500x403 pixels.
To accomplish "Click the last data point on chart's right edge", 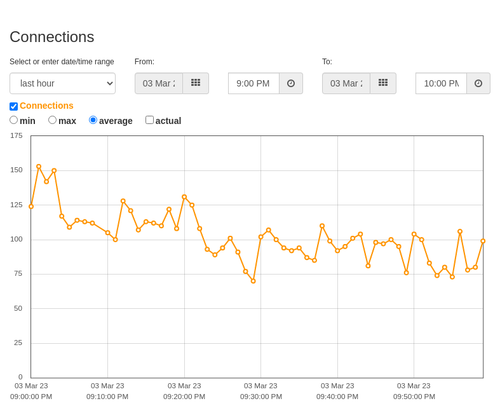I will [x=483, y=241].
